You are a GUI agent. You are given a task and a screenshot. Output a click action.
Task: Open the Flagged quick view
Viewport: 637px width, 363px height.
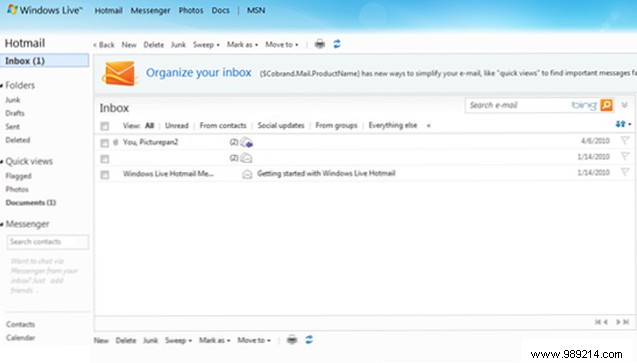click(x=18, y=176)
